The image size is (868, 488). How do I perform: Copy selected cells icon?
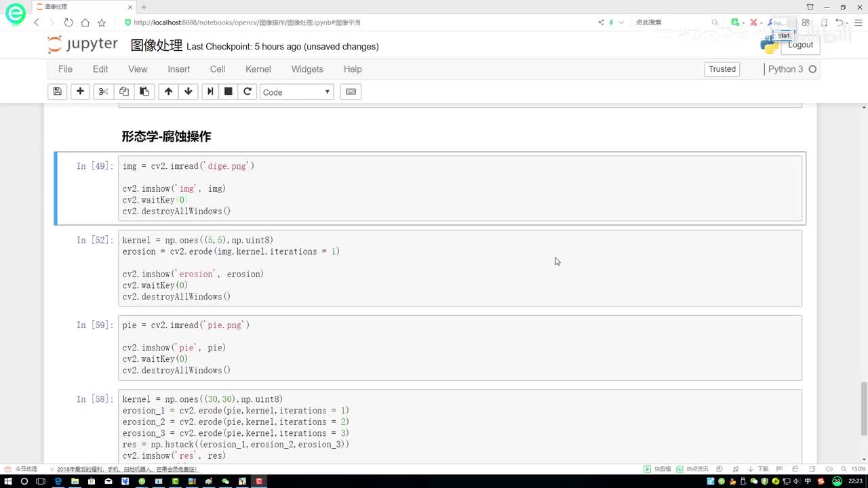coord(124,91)
